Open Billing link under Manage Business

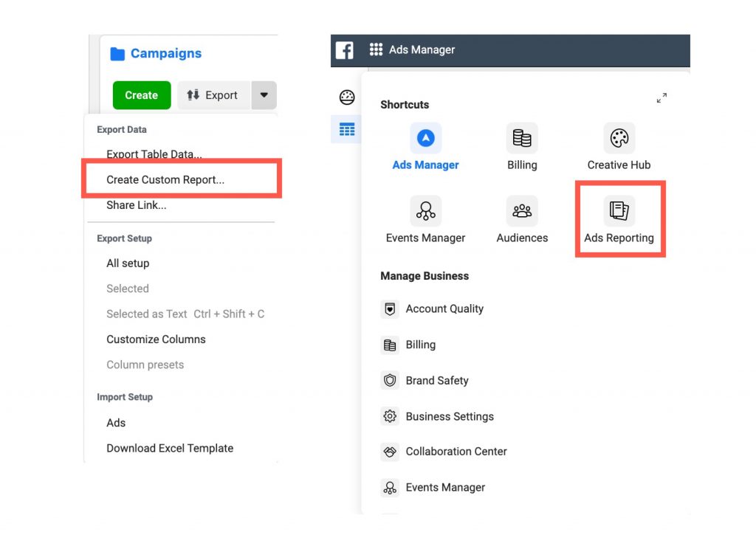click(x=420, y=345)
